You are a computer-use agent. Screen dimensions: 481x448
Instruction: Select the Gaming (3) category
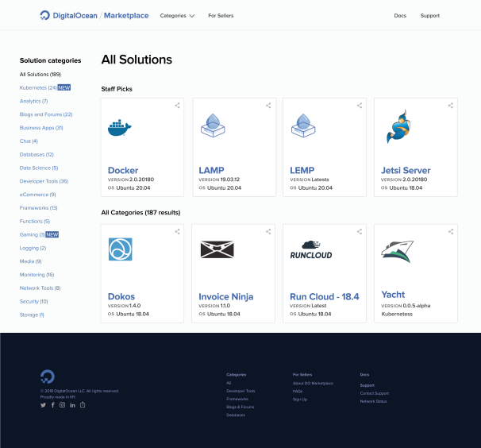click(32, 234)
